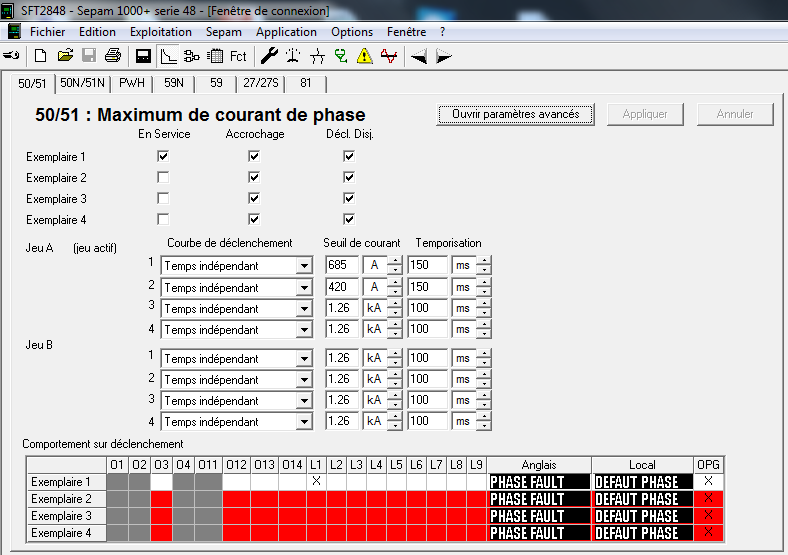This screenshot has width=788, height=555.
Task: Click the red waveform oscillography icon
Action: [388, 56]
